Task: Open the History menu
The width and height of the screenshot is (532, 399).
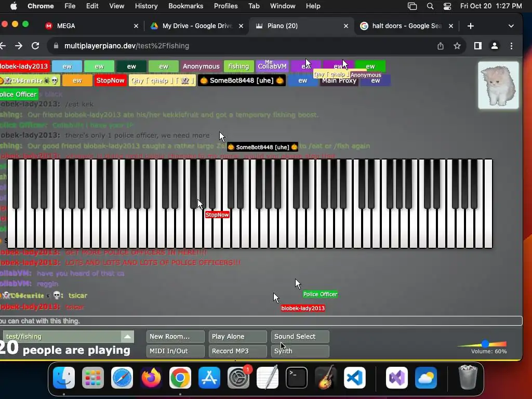Action: [146, 6]
